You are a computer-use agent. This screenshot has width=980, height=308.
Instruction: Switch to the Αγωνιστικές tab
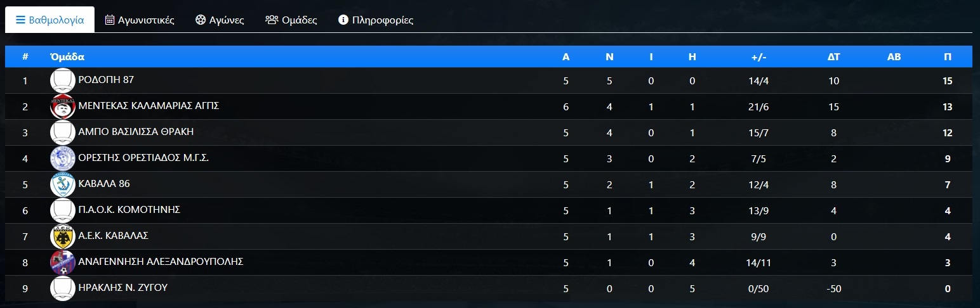(140, 20)
